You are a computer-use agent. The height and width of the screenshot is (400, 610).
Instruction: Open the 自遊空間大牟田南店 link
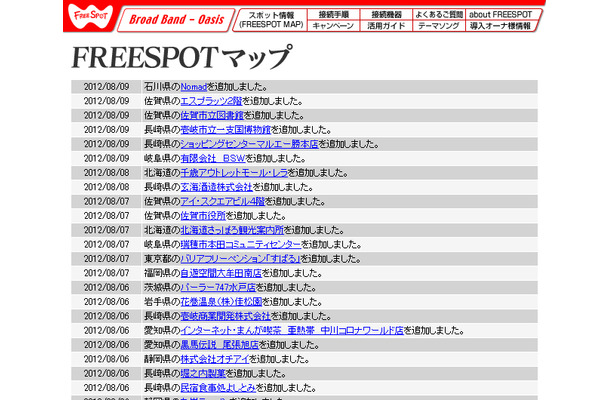221,273
